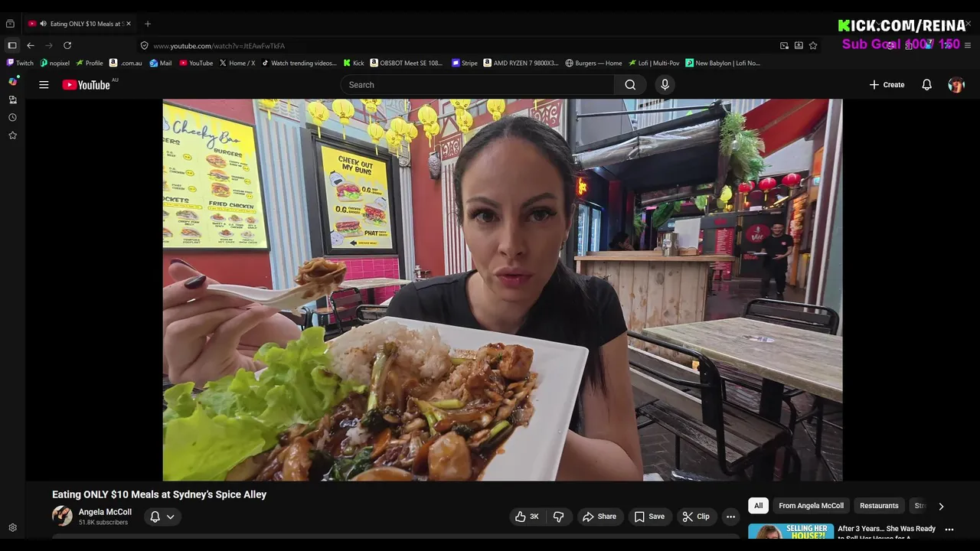Screen dimensions: 980x551
Task: Open the Amazon .com.au bookmark
Action: [x=126, y=63]
